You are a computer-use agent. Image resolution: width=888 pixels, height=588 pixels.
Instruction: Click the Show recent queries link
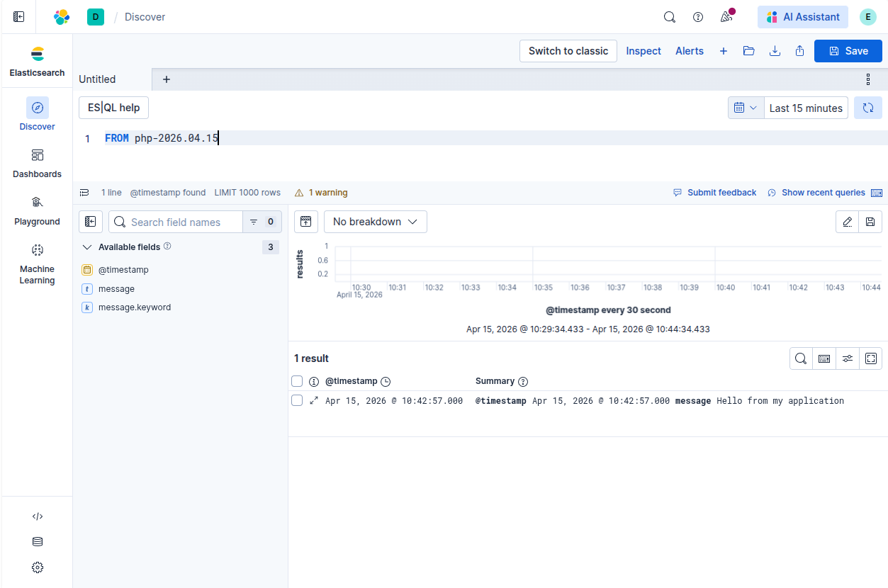(823, 193)
